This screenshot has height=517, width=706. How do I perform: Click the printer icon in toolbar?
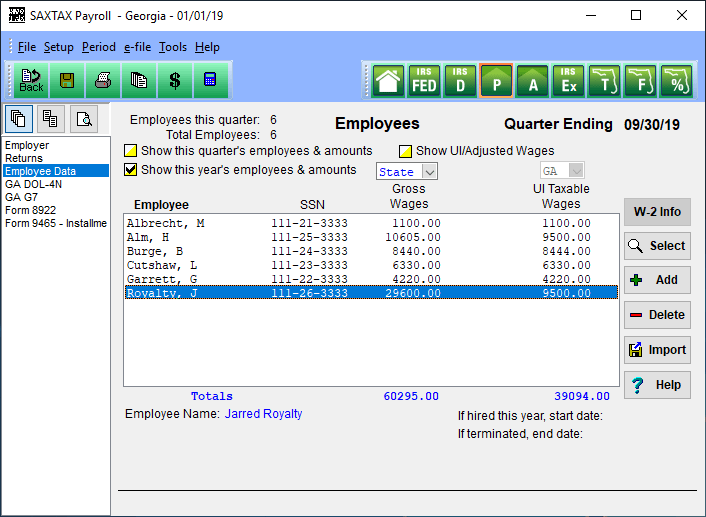coord(103,81)
